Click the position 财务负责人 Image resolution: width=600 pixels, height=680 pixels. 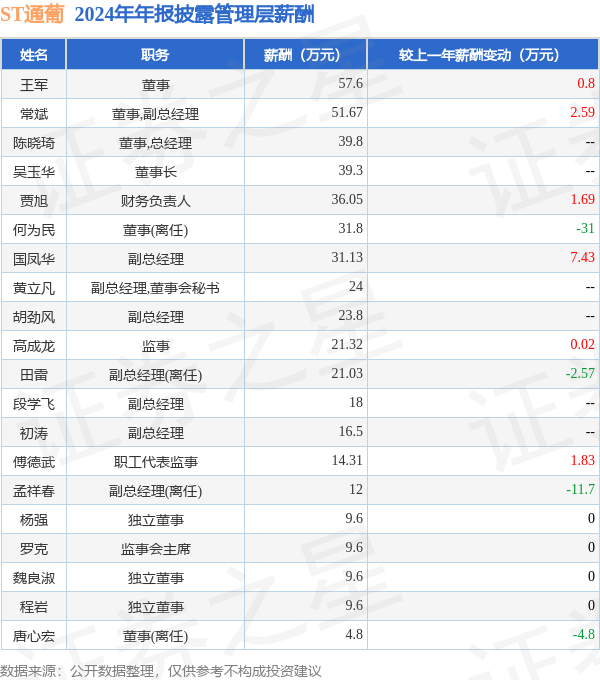[155, 201]
